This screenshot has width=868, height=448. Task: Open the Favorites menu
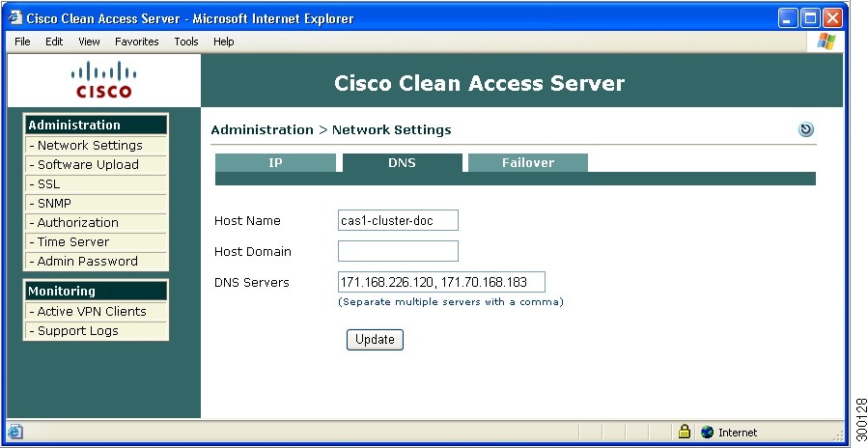tap(137, 42)
